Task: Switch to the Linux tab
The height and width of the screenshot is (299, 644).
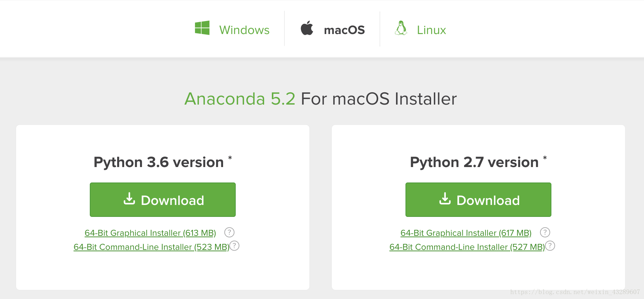Action: tap(420, 29)
